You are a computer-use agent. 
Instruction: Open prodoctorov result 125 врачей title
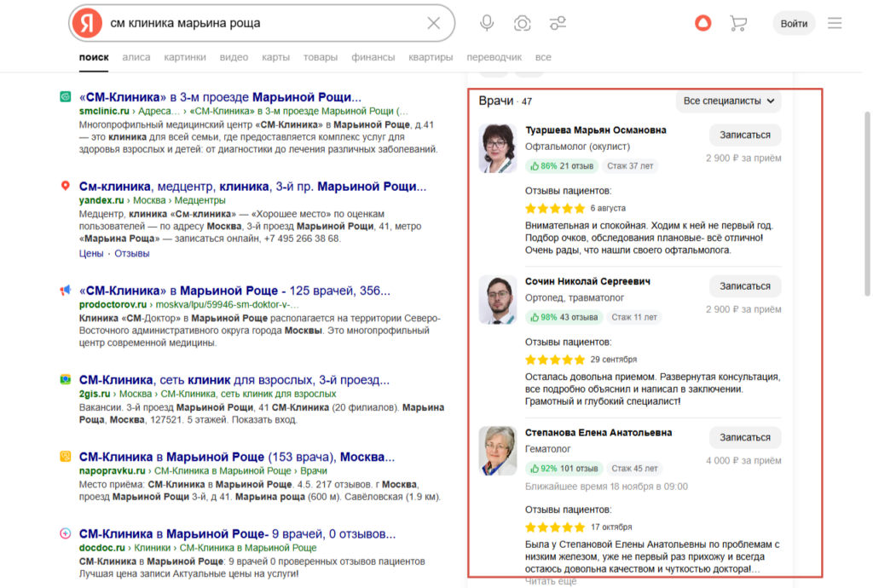pos(234,291)
